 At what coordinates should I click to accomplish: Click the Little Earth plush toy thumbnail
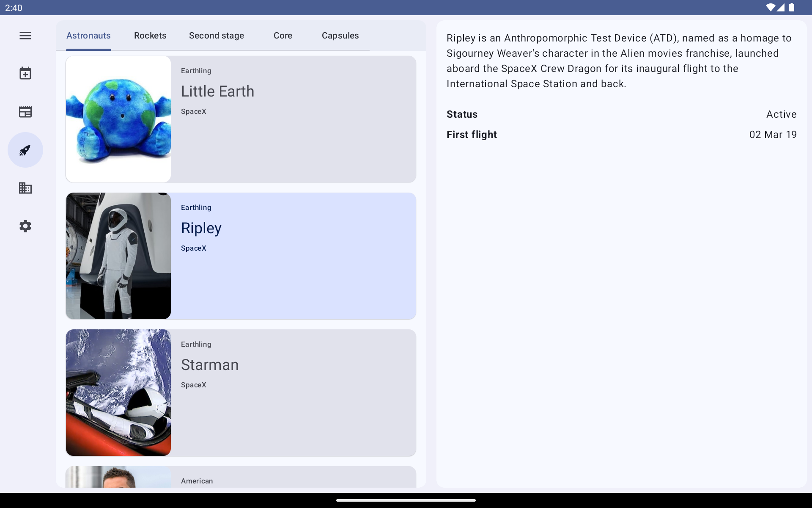pyautogui.click(x=118, y=119)
